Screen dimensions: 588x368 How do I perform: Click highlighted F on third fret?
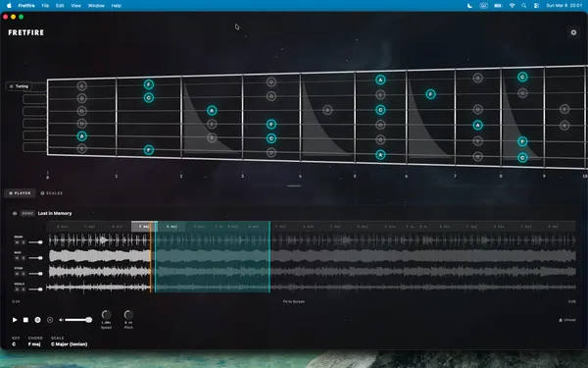tap(271, 124)
